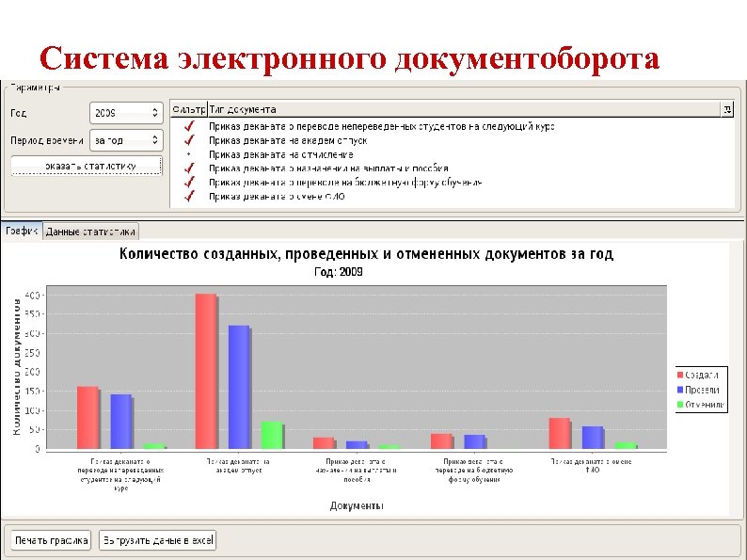This screenshot has height=560, width=747.
Task: Click the green Отменили legend swatch
Action: point(680,405)
